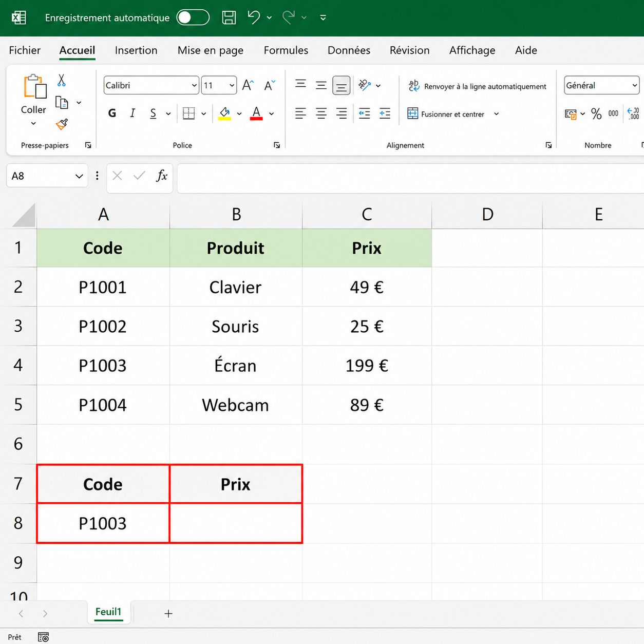644x644 pixels.
Task: Click Fusionner et centrer button
Action: coord(446,114)
